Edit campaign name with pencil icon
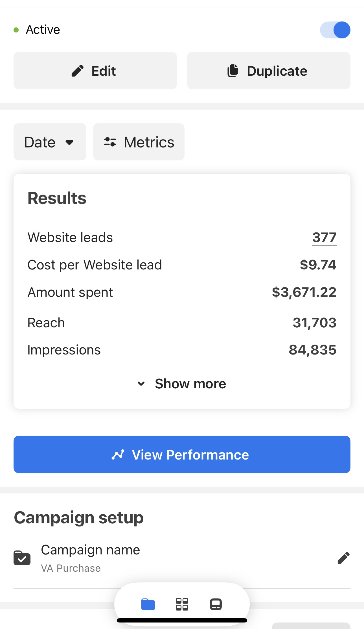364x629 pixels. [x=343, y=558]
